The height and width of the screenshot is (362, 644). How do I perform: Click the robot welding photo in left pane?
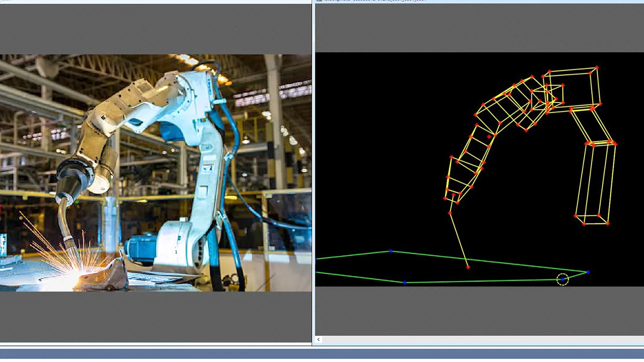click(x=155, y=173)
